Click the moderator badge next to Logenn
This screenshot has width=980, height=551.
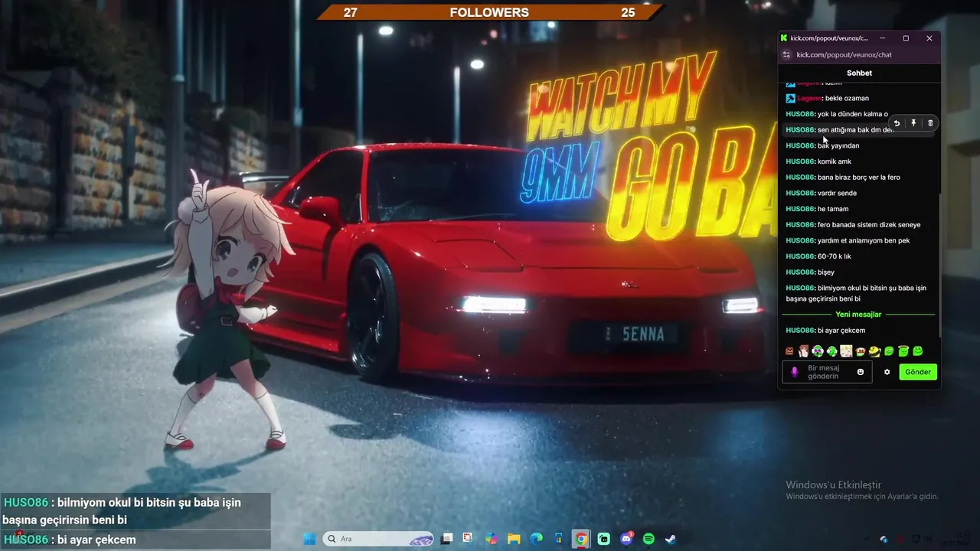pos(790,98)
